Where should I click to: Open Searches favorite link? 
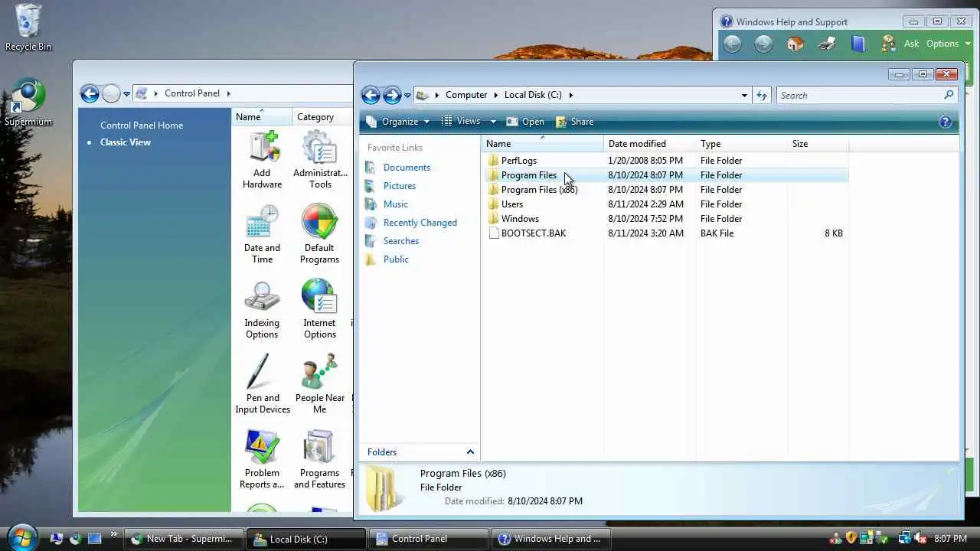(x=401, y=241)
